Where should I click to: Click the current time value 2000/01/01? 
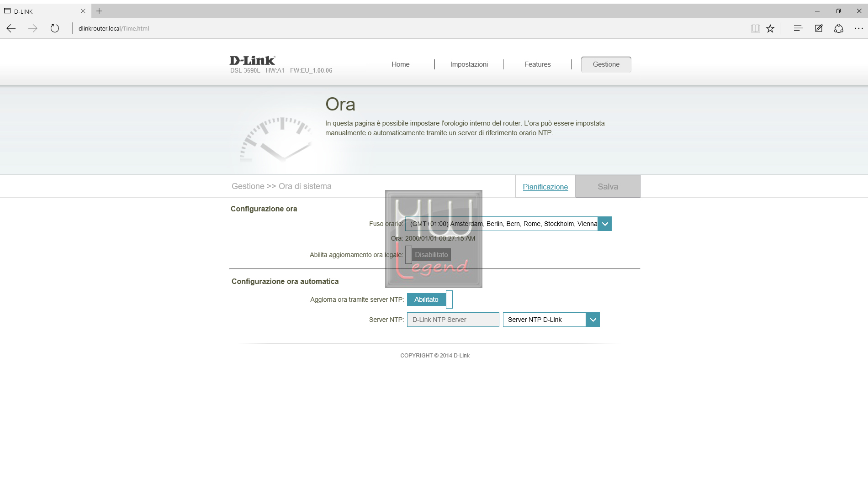click(x=440, y=238)
